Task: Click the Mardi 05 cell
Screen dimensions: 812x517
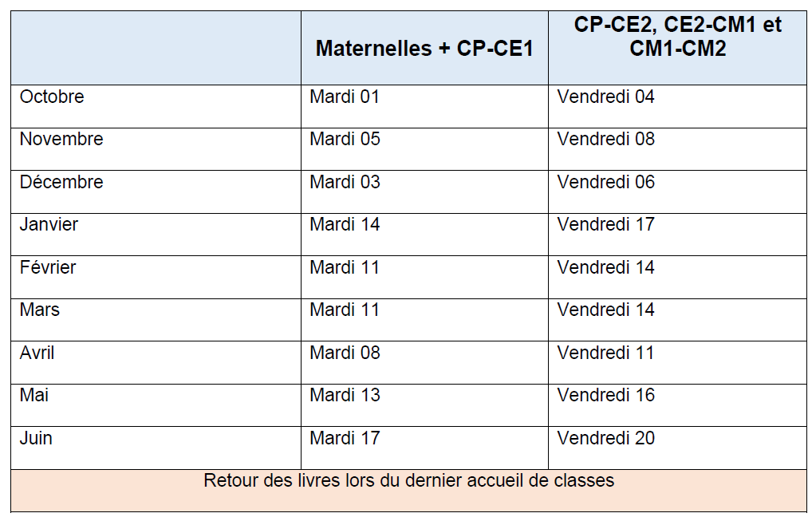Action: pyautogui.click(x=345, y=140)
